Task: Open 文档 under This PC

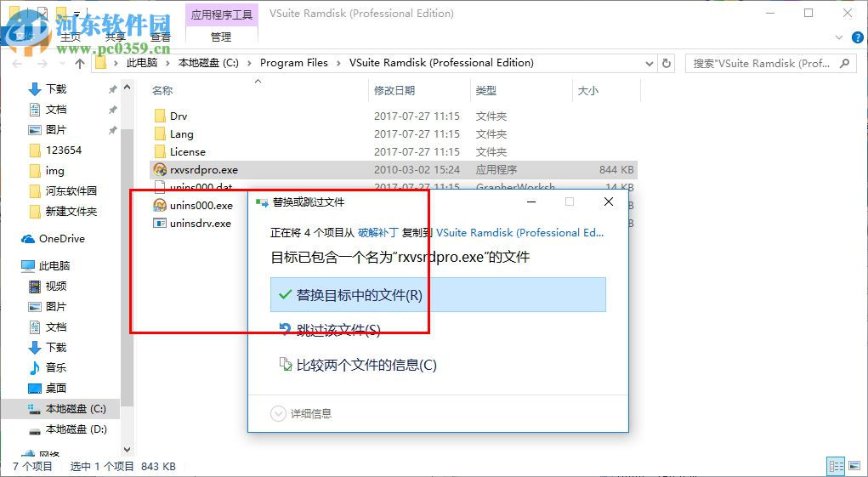Action: tap(55, 327)
